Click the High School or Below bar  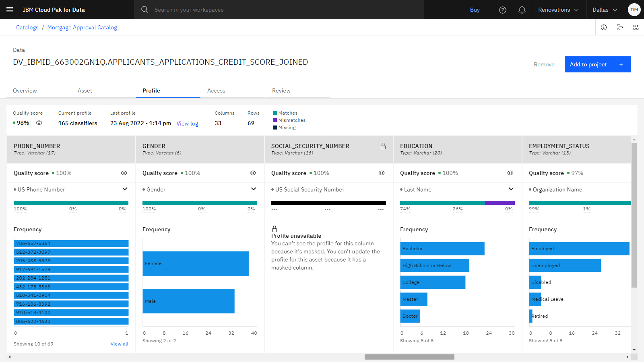click(x=435, y=265)
